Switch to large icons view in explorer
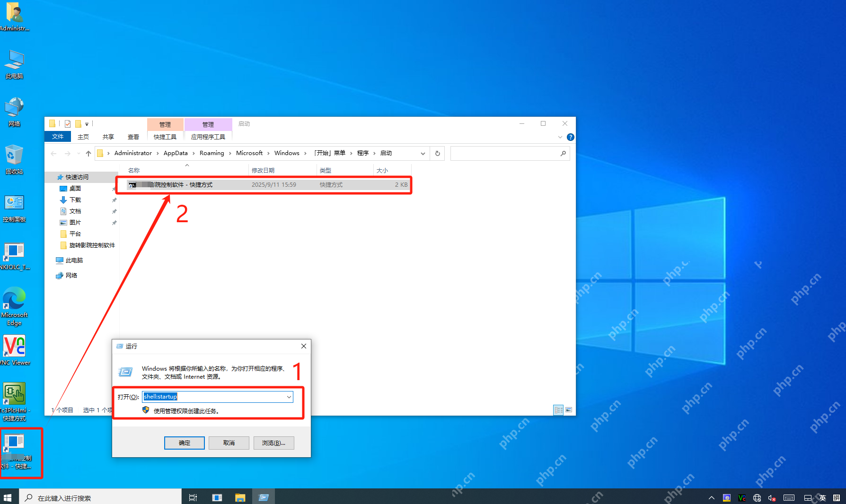 point(569,410)
